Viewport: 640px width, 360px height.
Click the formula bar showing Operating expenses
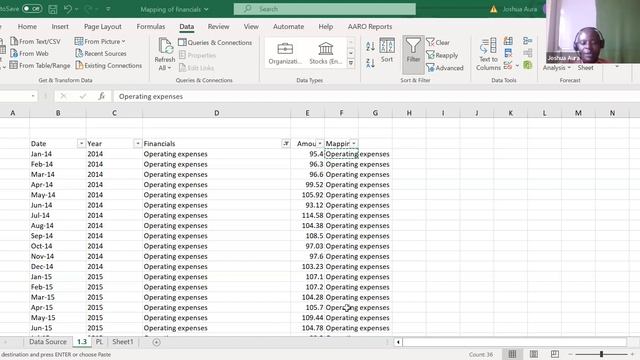point(376,96)
